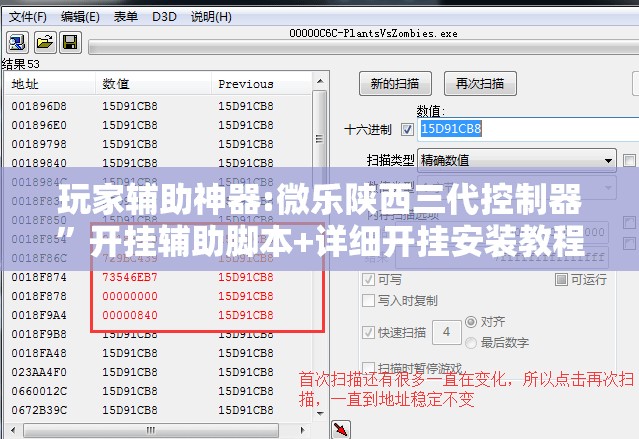
Task: Click the 结果 53 results count label
Action: (x=20, y=64)
